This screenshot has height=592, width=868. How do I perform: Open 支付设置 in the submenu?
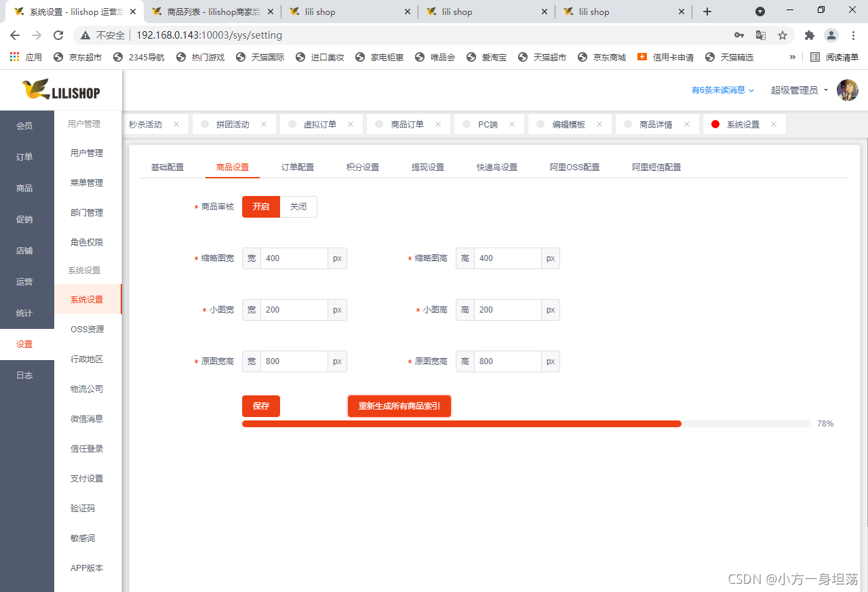(87, 478)
